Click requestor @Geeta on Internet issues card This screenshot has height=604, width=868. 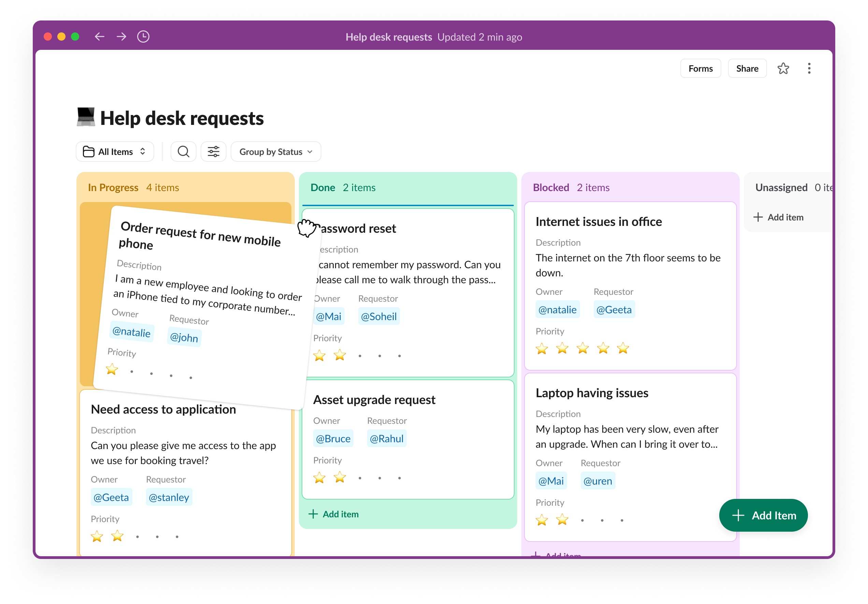[x=614, y=310]
